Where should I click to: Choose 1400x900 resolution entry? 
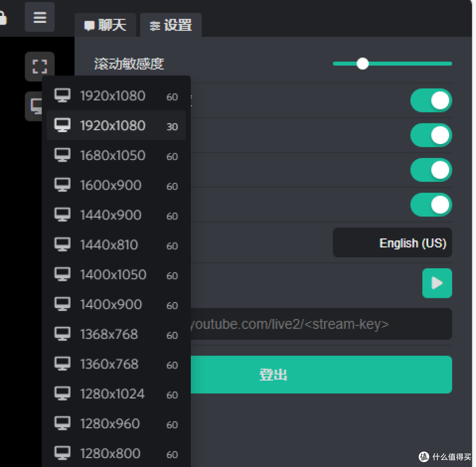[116, 304]
